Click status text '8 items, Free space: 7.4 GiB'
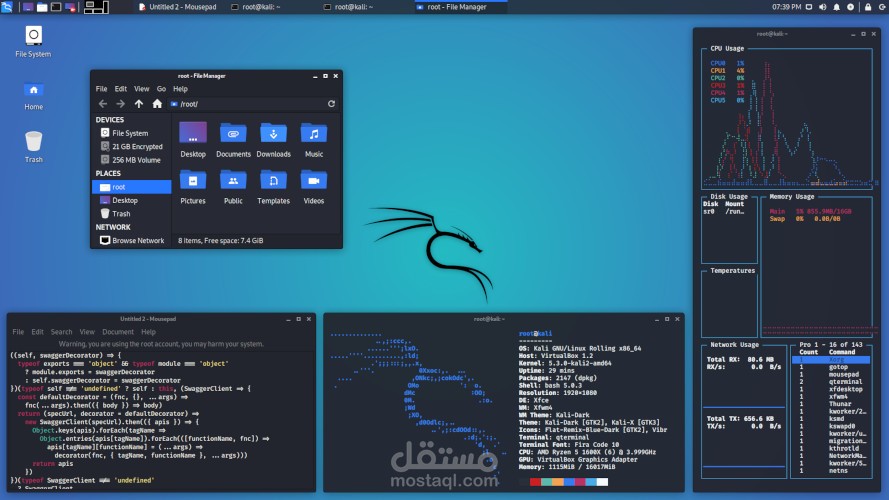 tap(221, 240)
